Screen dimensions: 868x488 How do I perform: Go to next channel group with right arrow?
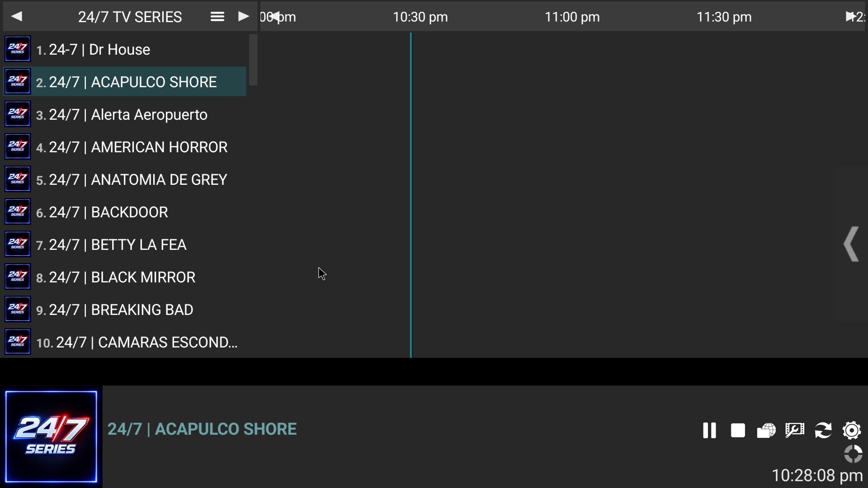(x=243, y=17)
